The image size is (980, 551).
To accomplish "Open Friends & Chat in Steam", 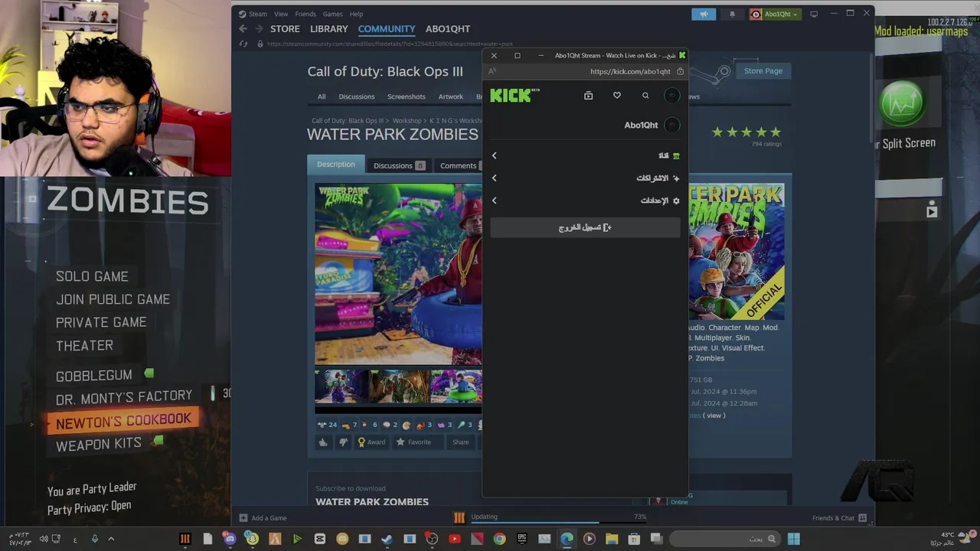I will coord(839,518).
